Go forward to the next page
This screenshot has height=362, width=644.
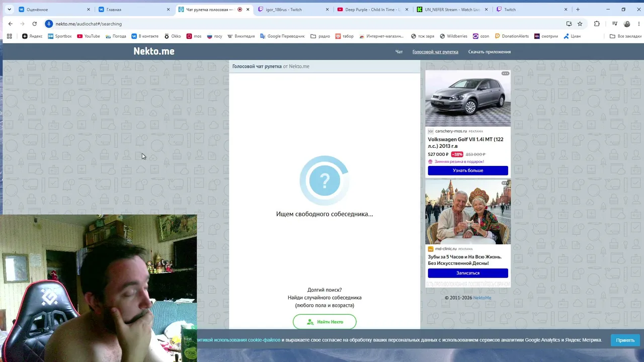(23, 24)
